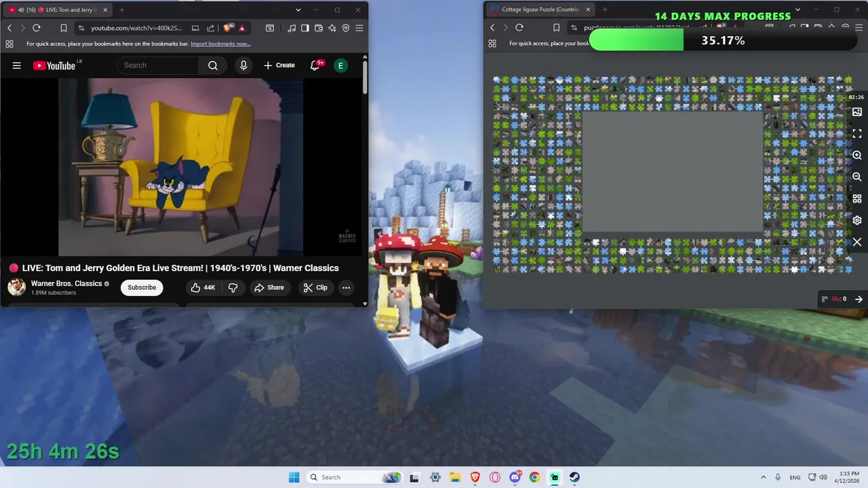This screenshot has width=868, height=488.
Task: Zoom out on the jigsaw puzzle
Action: [857, 177]
